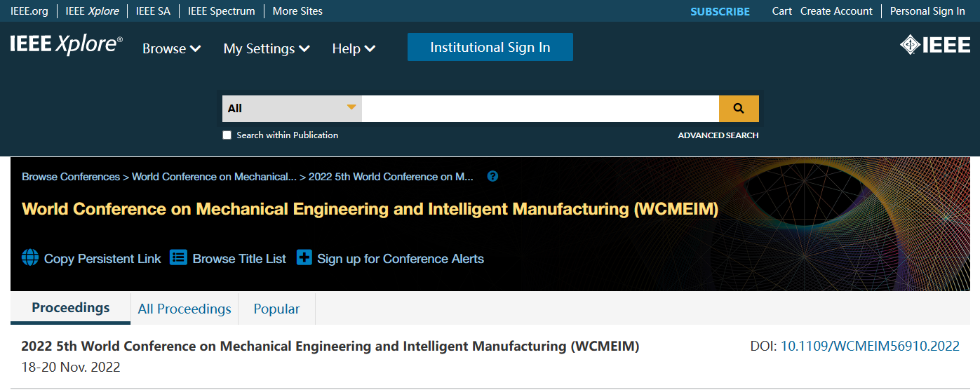Click the magnifier search button
Viewport: 980px width, 390px height.
pos(739,109)
